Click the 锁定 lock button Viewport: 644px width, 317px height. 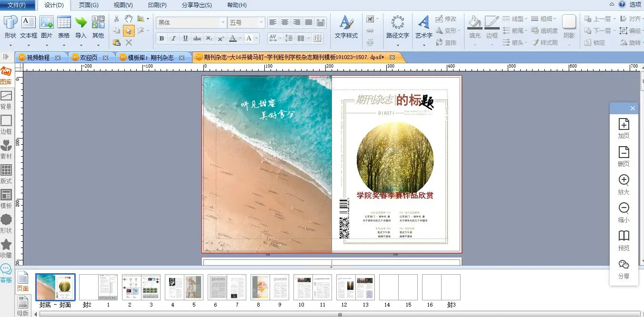594,42
